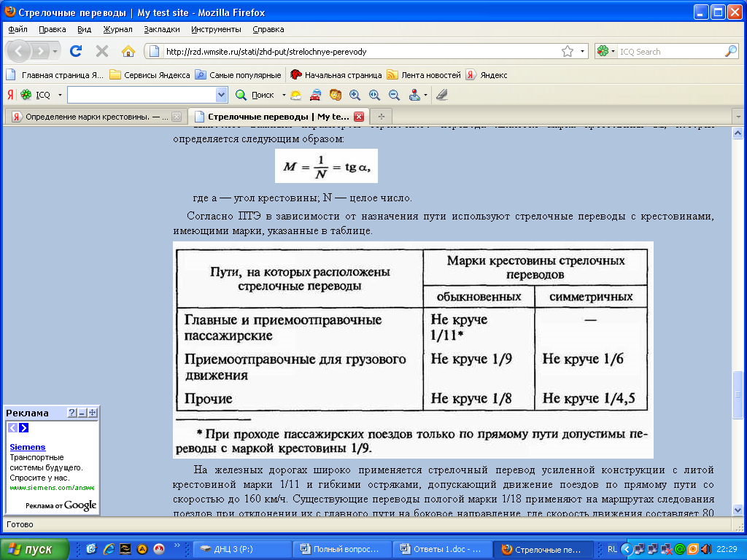Show next ad with right arrow
The image size is (747, 560).
23,427
